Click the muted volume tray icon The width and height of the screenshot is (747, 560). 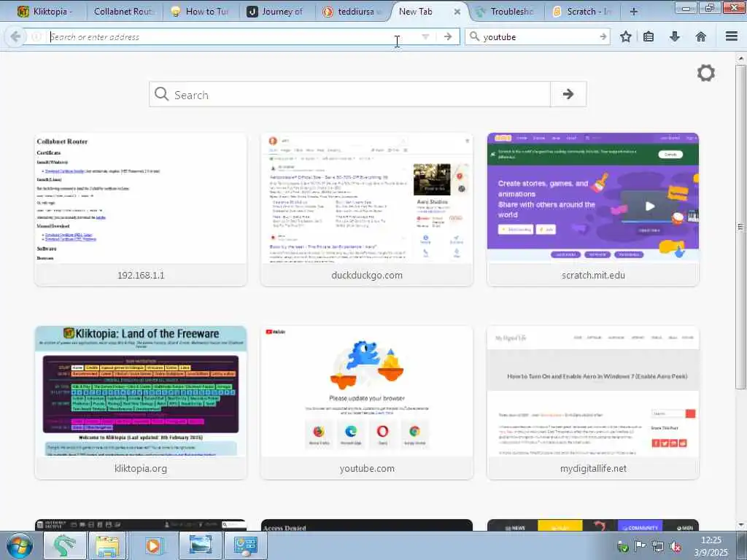(676, 547)
